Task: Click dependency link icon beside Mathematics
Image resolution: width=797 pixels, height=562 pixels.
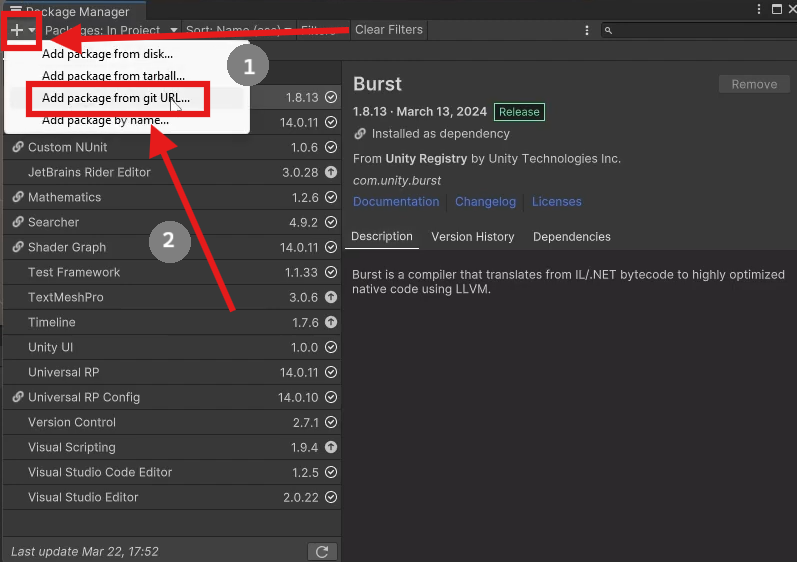Action: click(x=18, y=197)
